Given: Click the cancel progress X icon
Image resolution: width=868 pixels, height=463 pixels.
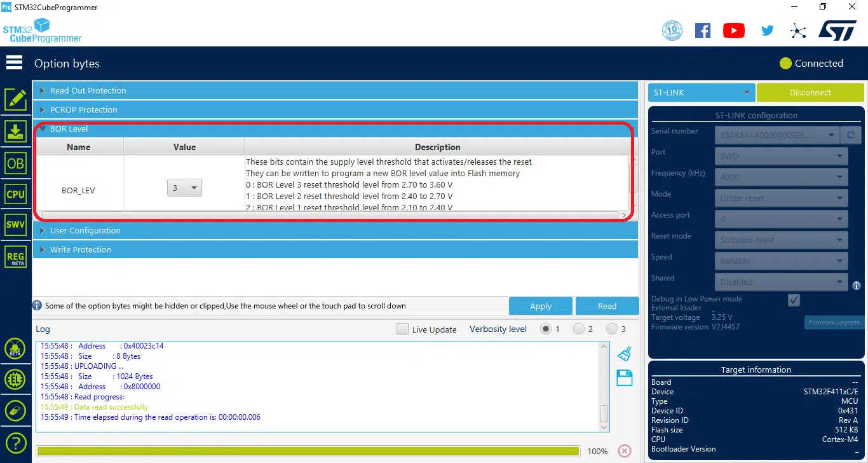Looking at the screenshot, I should [x=625, y=451].
